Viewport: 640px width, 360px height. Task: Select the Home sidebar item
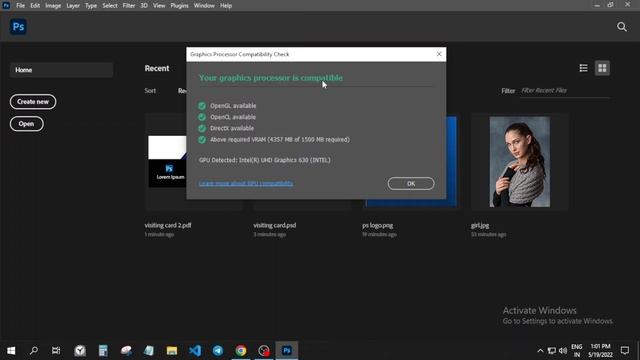[x=61, y=70]
